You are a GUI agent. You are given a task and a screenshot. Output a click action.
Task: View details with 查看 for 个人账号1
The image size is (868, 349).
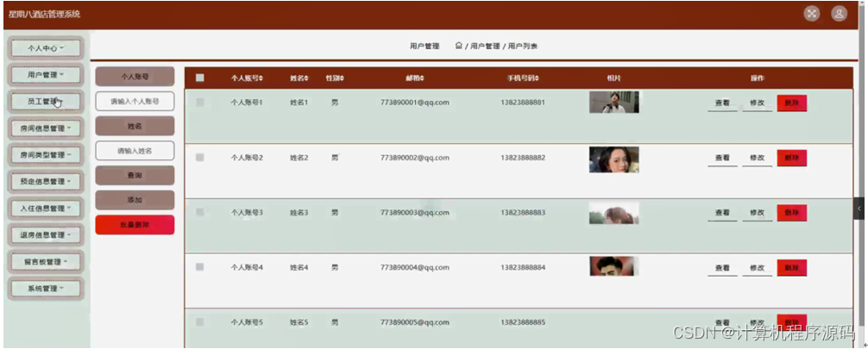click(722, 103)
